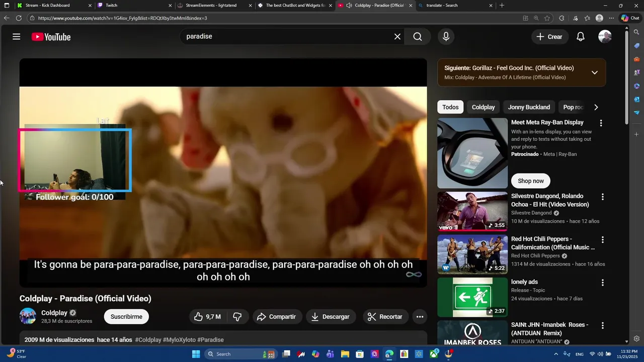Like the Paradise video (9,7 M)

click(x=208, y=317)
